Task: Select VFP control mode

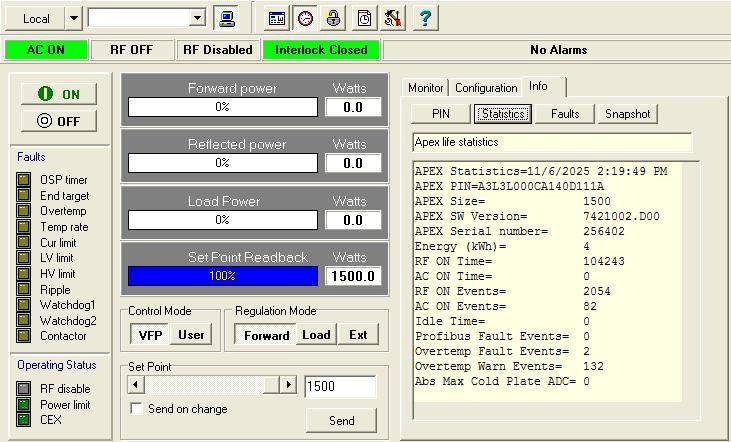Action: click(150, 335)
